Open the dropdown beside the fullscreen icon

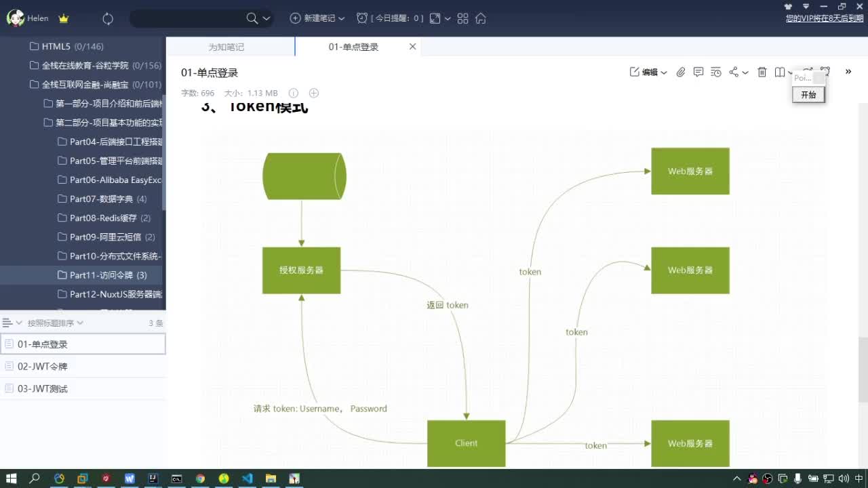pos(448,19)
